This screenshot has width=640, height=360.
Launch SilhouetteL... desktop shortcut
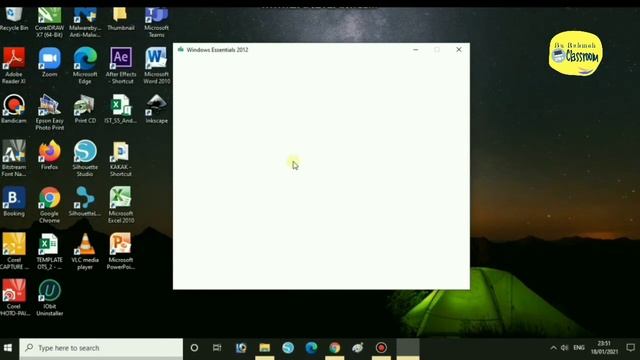[85, 201]
